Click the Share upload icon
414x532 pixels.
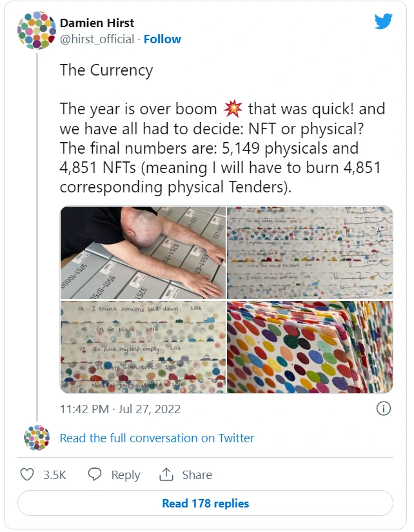click(x=167, y=475)
